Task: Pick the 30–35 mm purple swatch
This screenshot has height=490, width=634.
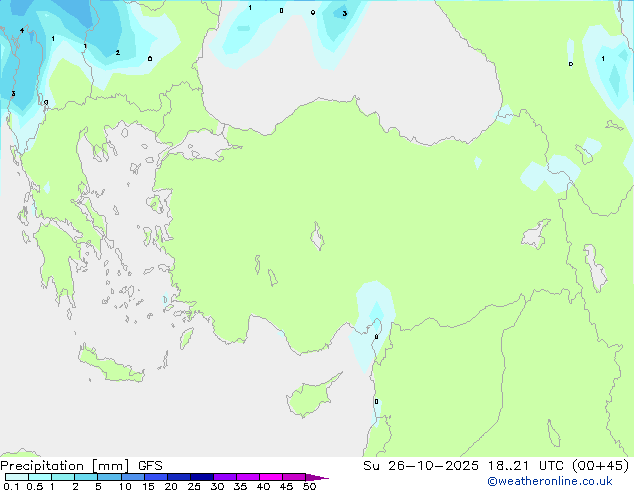Action: [x=224, y=477]
